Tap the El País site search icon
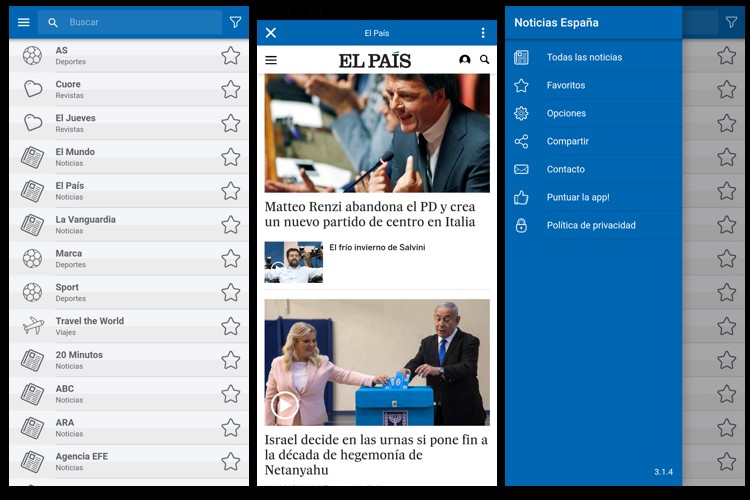The width and height of the screenshot is (750, 500). (485, 59)
